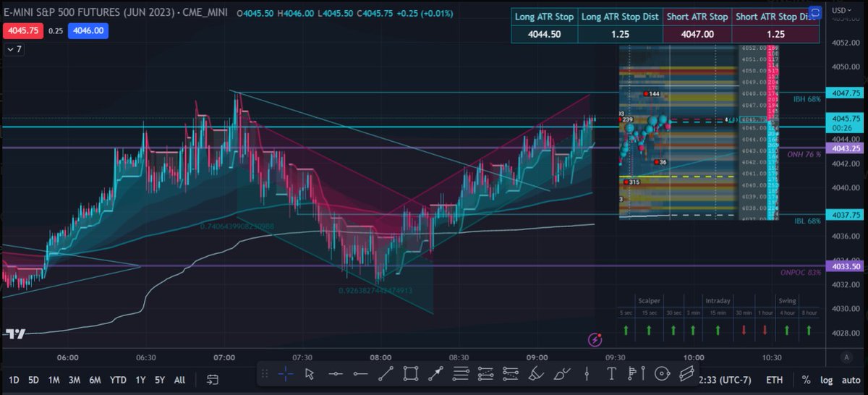Expand the collapsed 7 indicators legend
This screenshot has width=868, height=395.
tap(14, 49)
